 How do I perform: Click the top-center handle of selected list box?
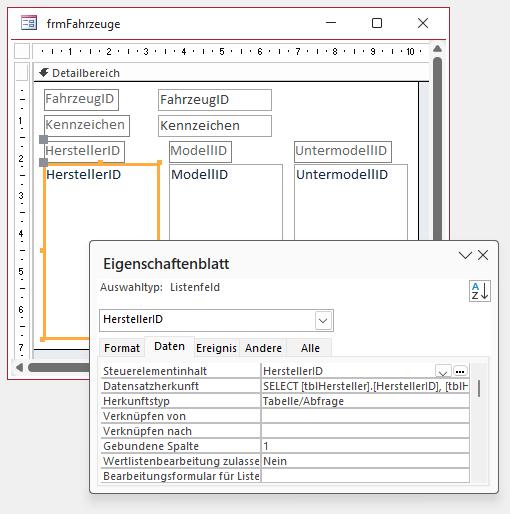(x=100, y=162)
